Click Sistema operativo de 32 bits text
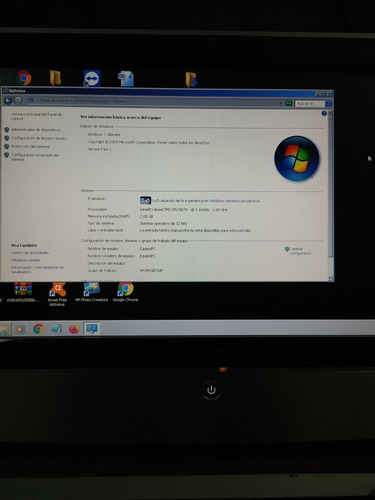375x500 pixels. (x=163, y=224)
